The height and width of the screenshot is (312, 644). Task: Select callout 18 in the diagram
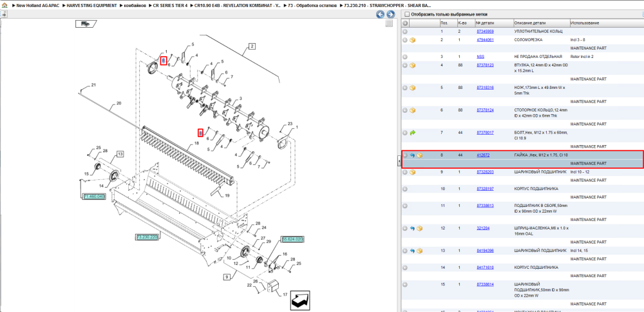pos(196,144)
